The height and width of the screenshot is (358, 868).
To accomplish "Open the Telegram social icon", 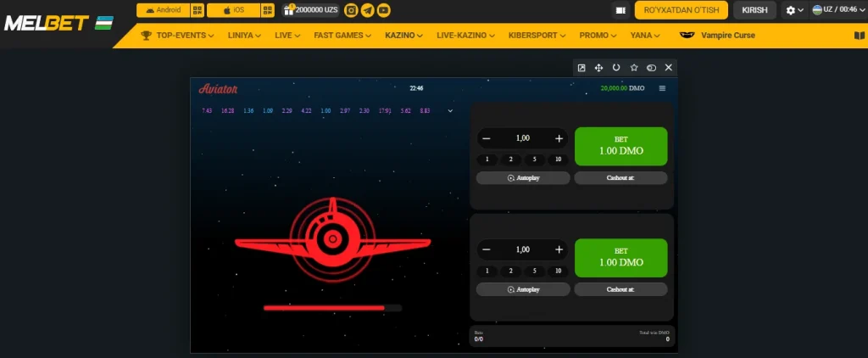I will pos(368,10).
